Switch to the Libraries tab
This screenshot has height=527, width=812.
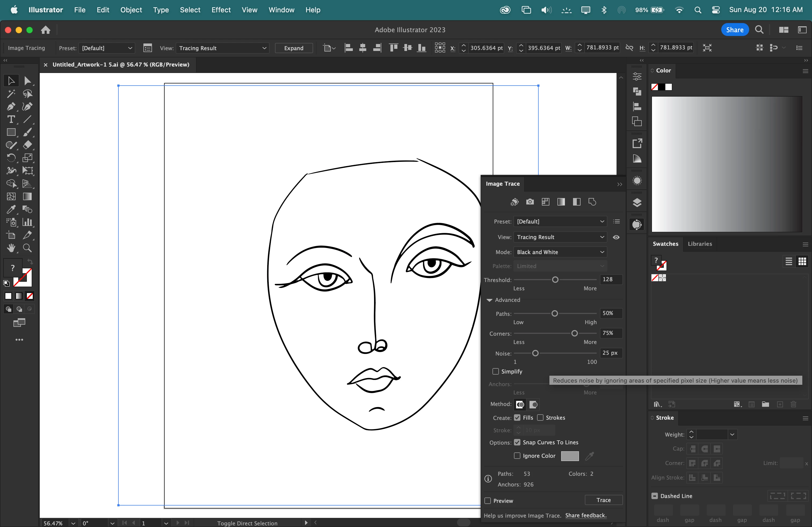[x=699, y=244]
